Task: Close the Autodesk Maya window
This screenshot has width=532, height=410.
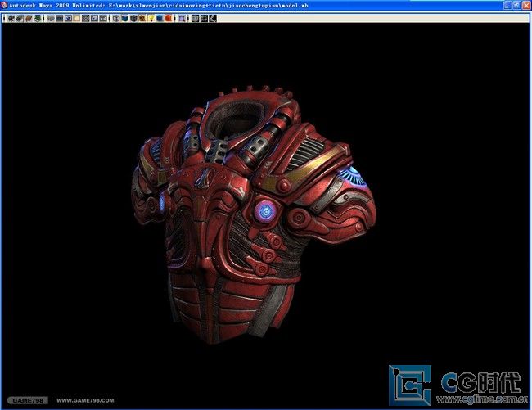Action: (x=525, y=5)
